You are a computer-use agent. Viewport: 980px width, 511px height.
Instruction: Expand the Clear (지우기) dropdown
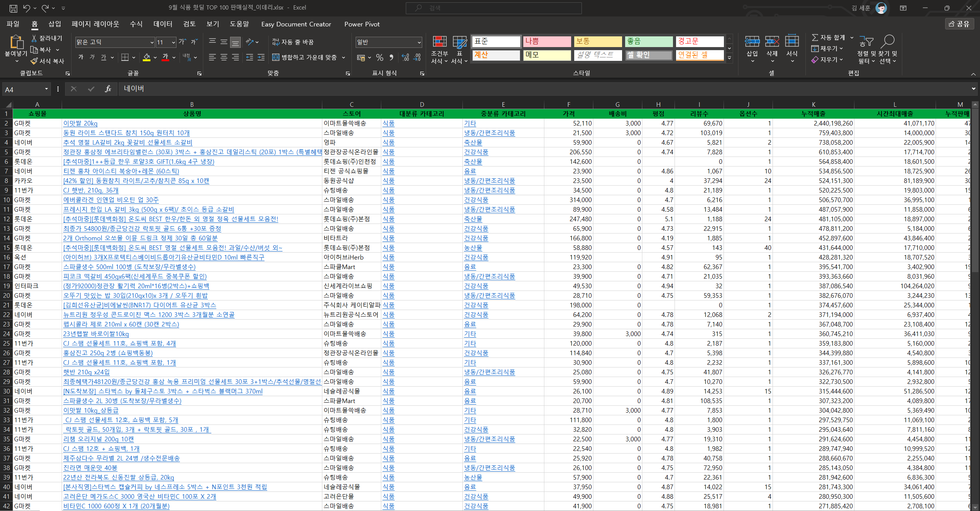click(x=841, y=60)
